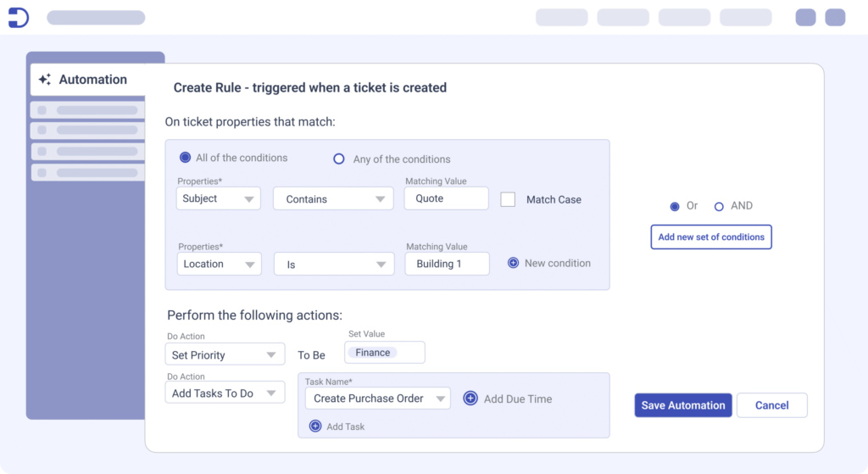This screenshot has width=868, height=474.
Task: Open the Set Priority action dropdown
Action: click(225, 355)
